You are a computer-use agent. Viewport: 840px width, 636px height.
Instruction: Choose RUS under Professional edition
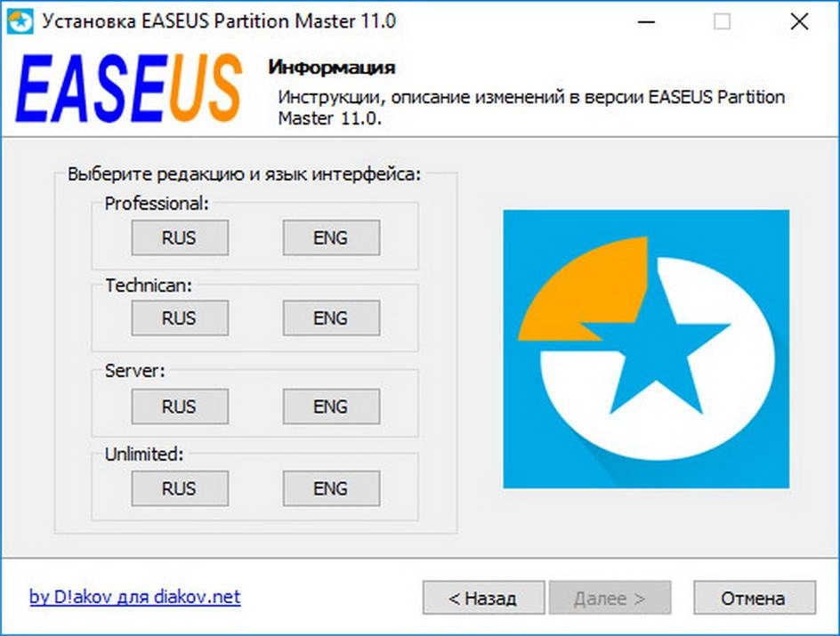[180, 237]
